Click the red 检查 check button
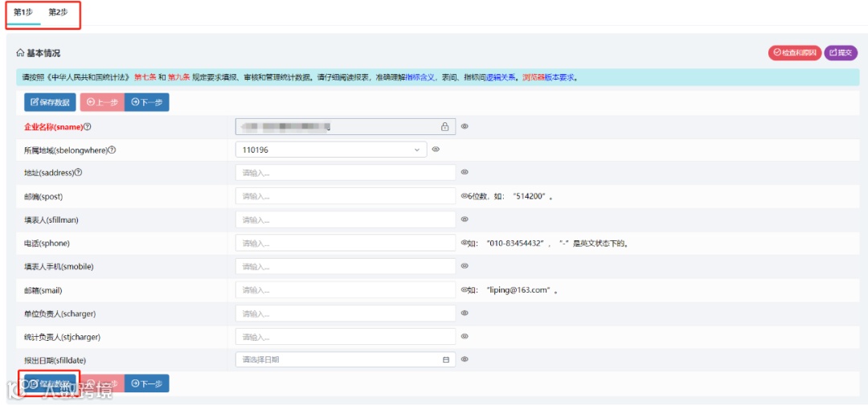The height and width of the screenshot is (406, 868). (x=794, y=52)
